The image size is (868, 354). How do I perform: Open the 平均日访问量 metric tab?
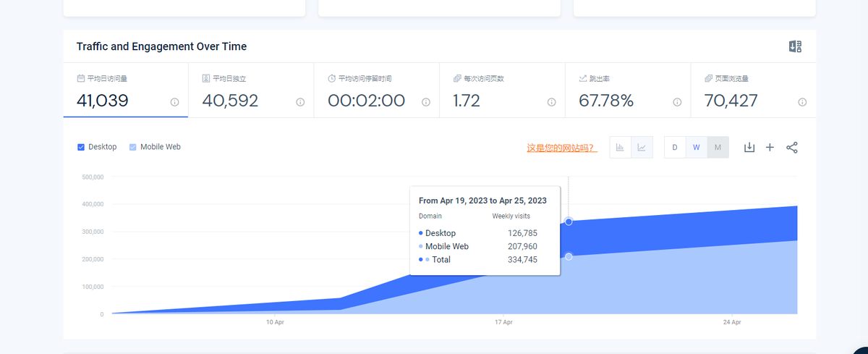point(126,90)
